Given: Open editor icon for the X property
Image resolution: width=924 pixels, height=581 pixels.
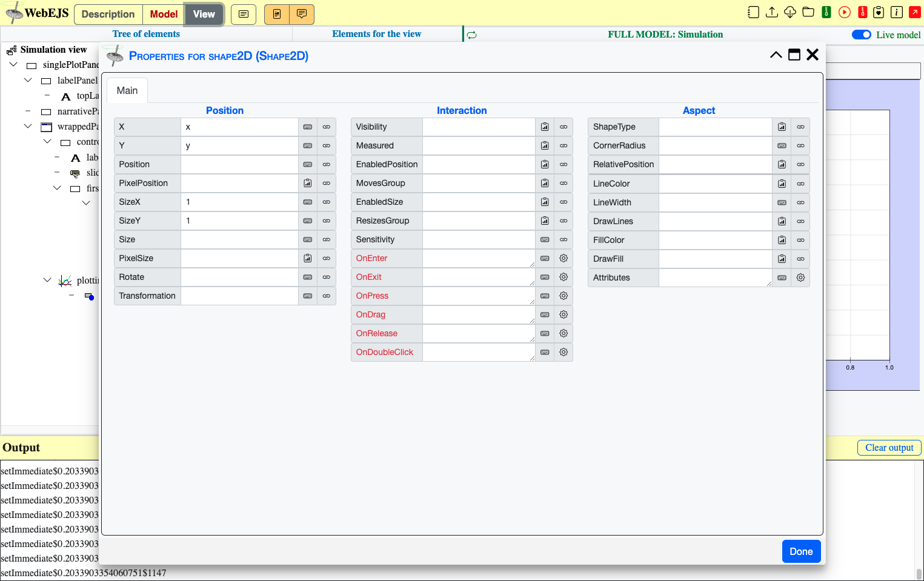Looking at the screenshot, I should pos(308,127).
